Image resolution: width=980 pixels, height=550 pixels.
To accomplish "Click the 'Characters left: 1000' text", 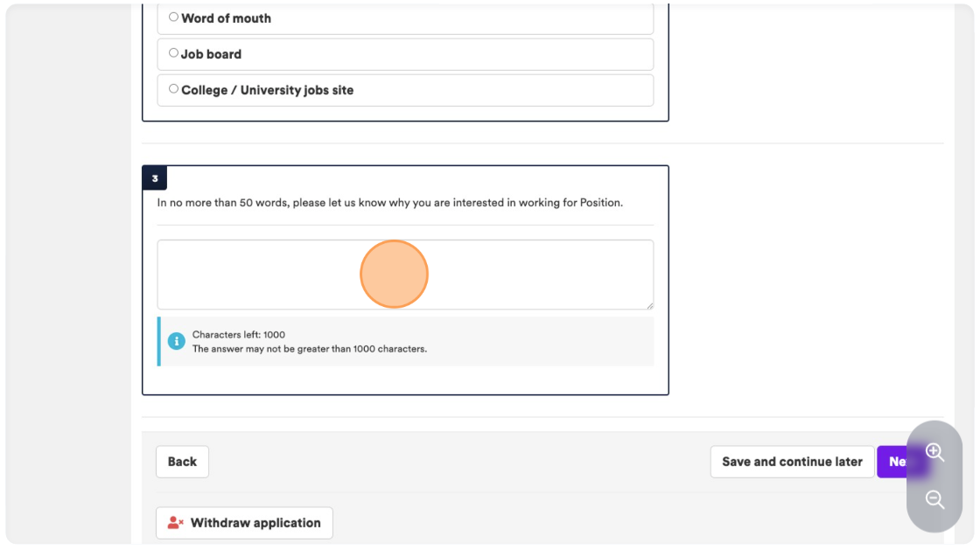I will coord(239,335).
